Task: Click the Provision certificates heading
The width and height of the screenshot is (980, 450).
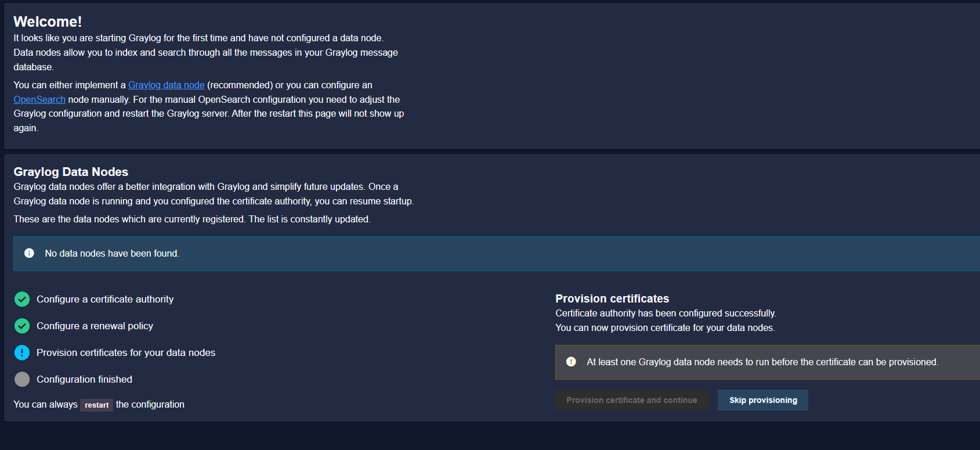Action: pyautogui.click(x=612, y=298)
